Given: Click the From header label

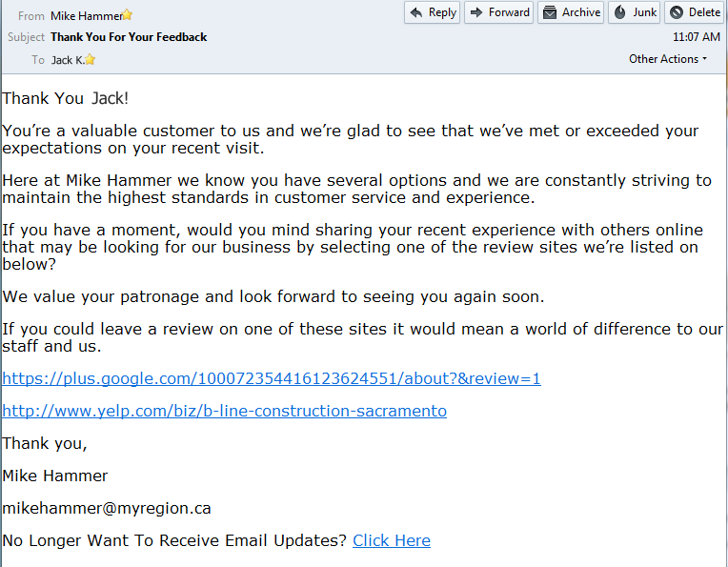Looking at the screenshot, I should point(31,15).
